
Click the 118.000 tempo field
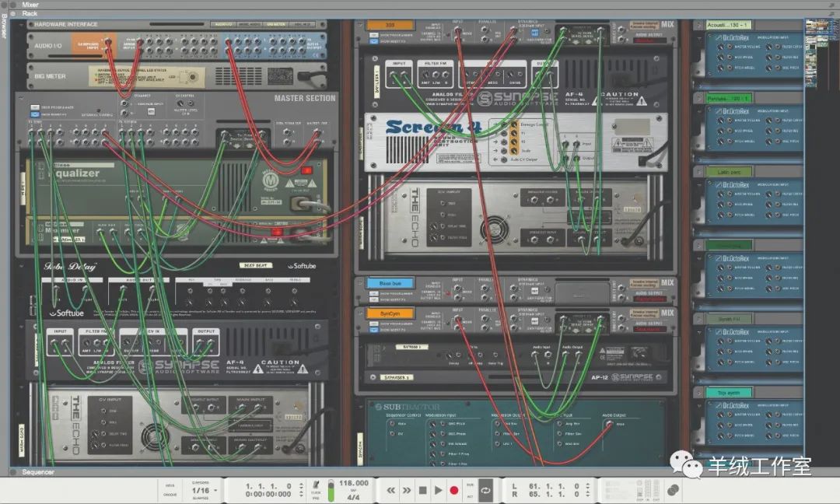pyautogui.click(x=354, y=483)
